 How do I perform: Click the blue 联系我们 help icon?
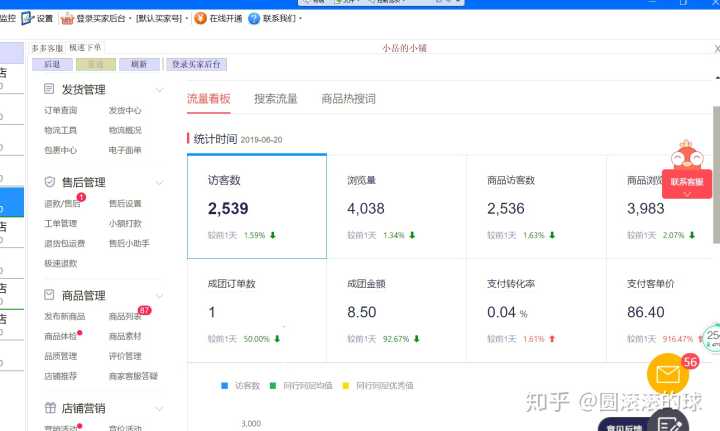coord(254,18)
